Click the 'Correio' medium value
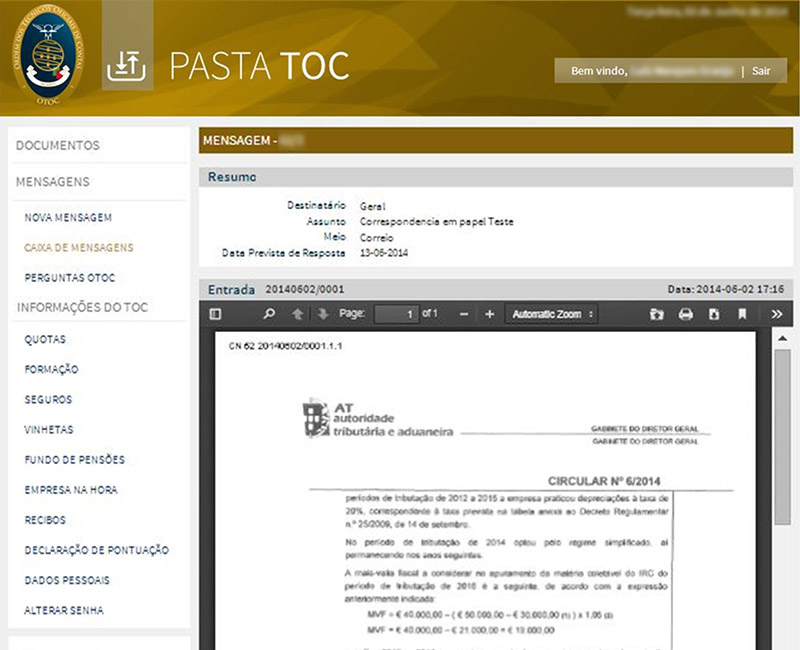 pos(377,238)
